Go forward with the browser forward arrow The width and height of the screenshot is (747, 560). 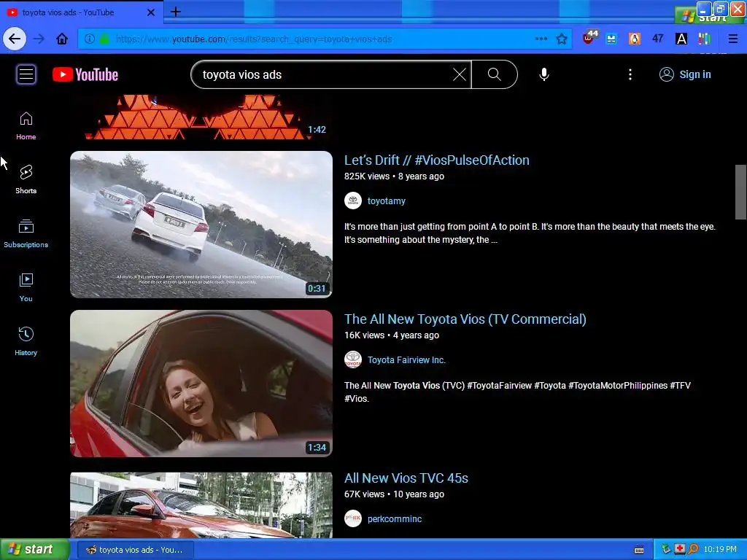(39, 39)
